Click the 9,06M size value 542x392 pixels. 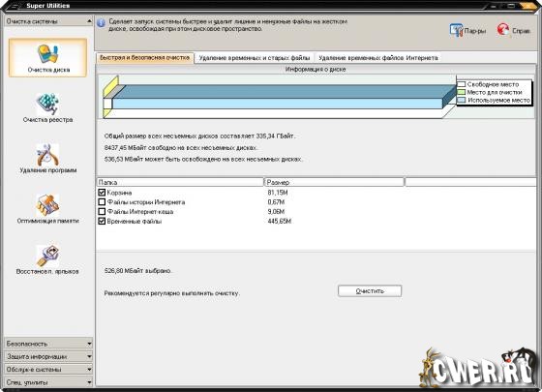pos(276,212)
